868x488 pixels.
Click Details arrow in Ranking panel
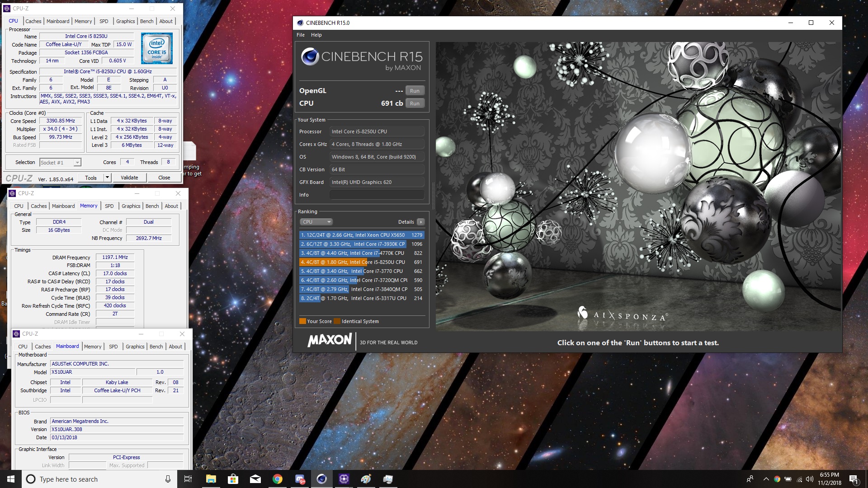(420, 222)
